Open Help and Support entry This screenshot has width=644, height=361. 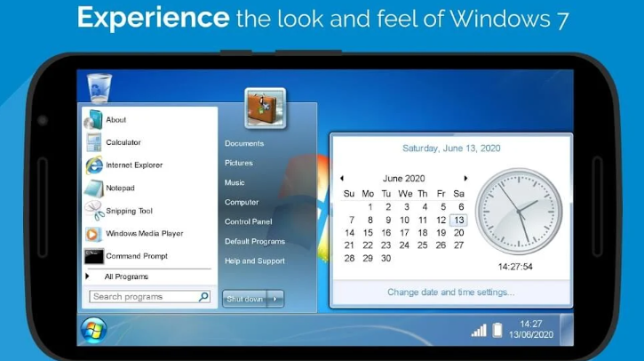click(255, 261)
